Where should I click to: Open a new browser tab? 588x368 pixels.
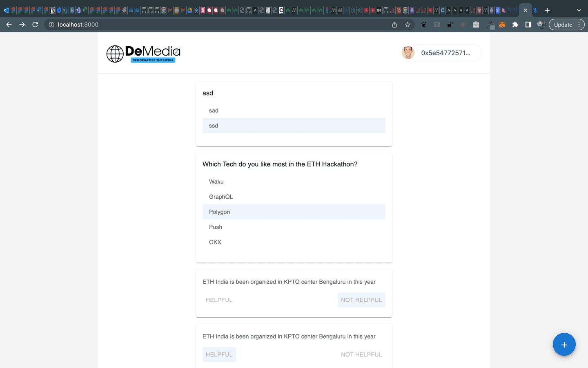tap(547, 10)
